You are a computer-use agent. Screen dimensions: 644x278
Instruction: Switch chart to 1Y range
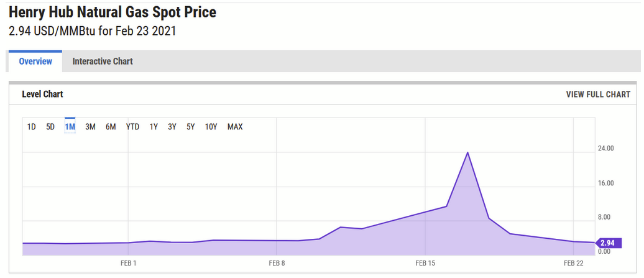(154, 127)
